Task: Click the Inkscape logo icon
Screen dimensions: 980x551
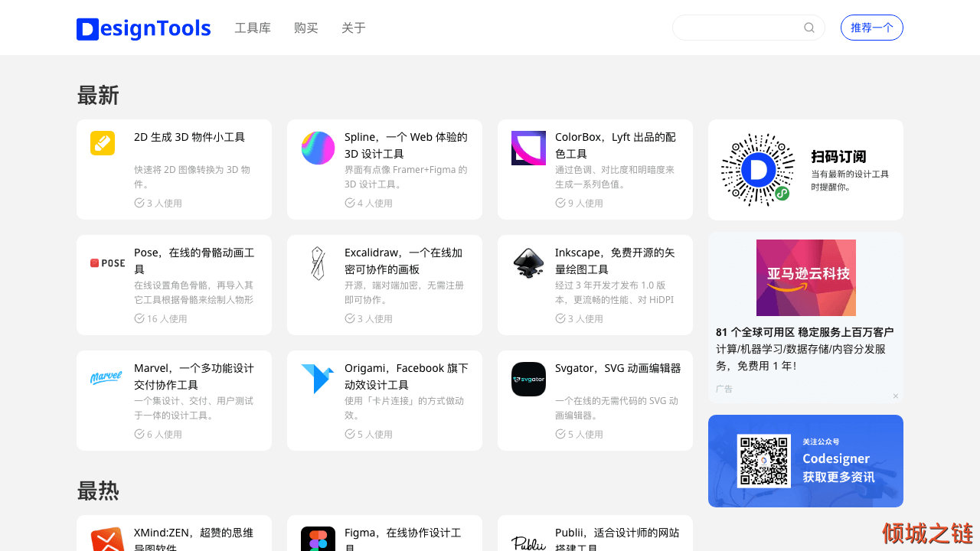Action: [528, 263]
